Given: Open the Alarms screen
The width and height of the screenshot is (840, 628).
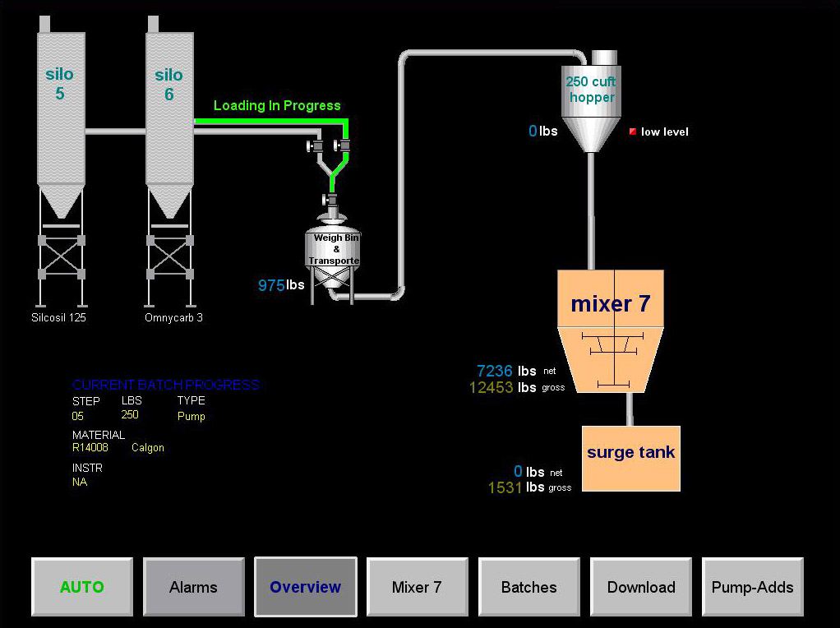Looking at the screenshot, I should [x=193, y=587].
